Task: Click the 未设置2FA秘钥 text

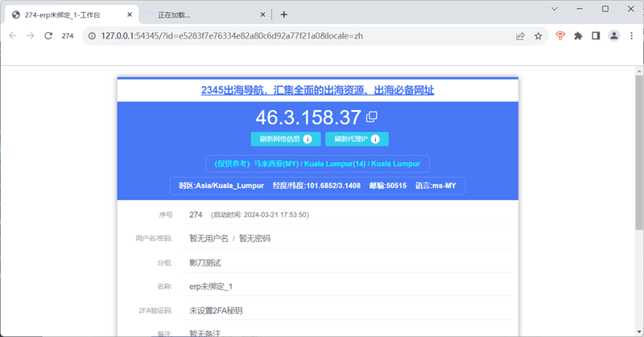Action: pos(216,310)
